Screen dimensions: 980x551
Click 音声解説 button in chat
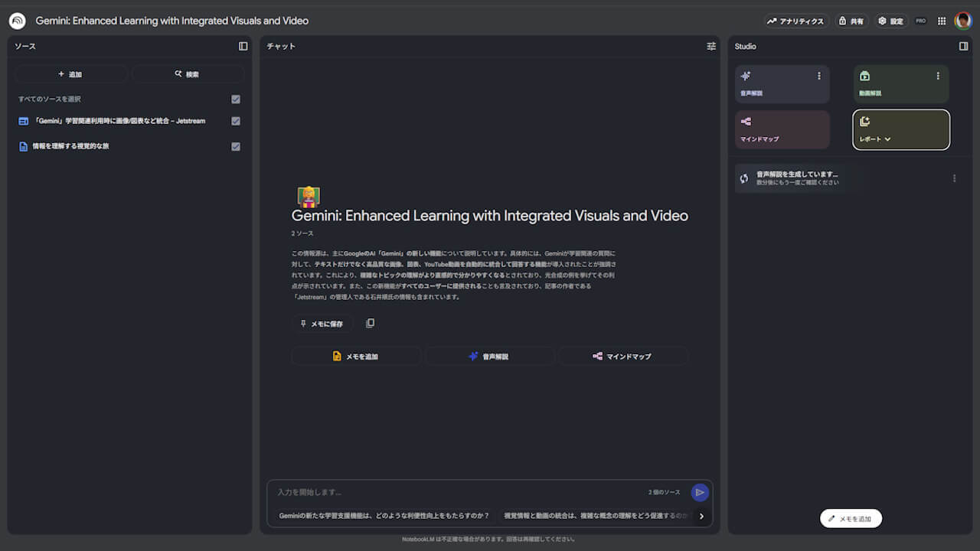pos(489,357)
